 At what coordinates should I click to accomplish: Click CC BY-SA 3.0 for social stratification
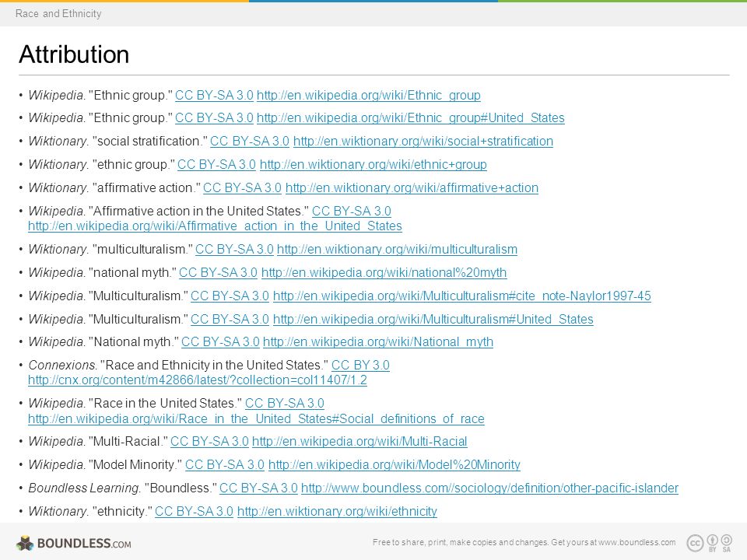coord(249,141)
